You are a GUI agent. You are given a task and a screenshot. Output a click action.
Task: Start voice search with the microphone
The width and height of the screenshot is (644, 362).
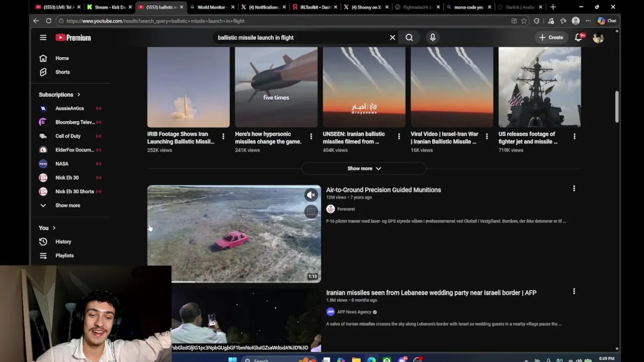pyautogui.click(x=433, y=37)
